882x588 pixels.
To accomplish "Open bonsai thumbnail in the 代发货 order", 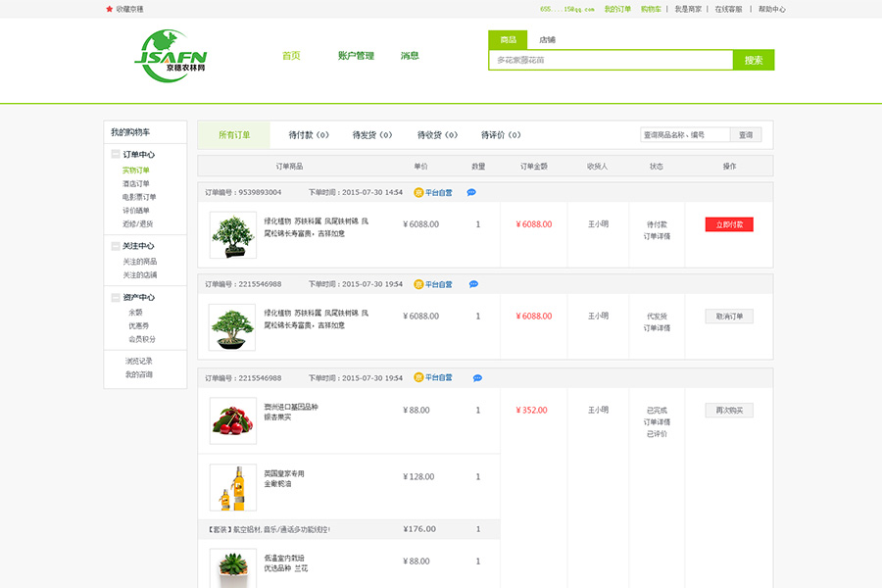I will 231,327.
